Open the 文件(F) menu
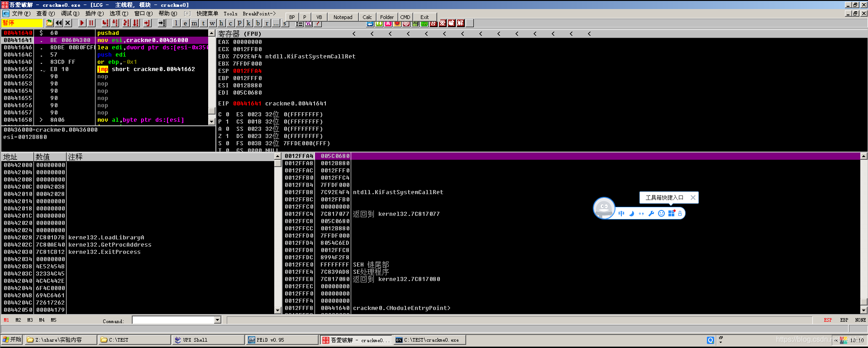The height and width of the screenshot is (348, 868). 21,14
